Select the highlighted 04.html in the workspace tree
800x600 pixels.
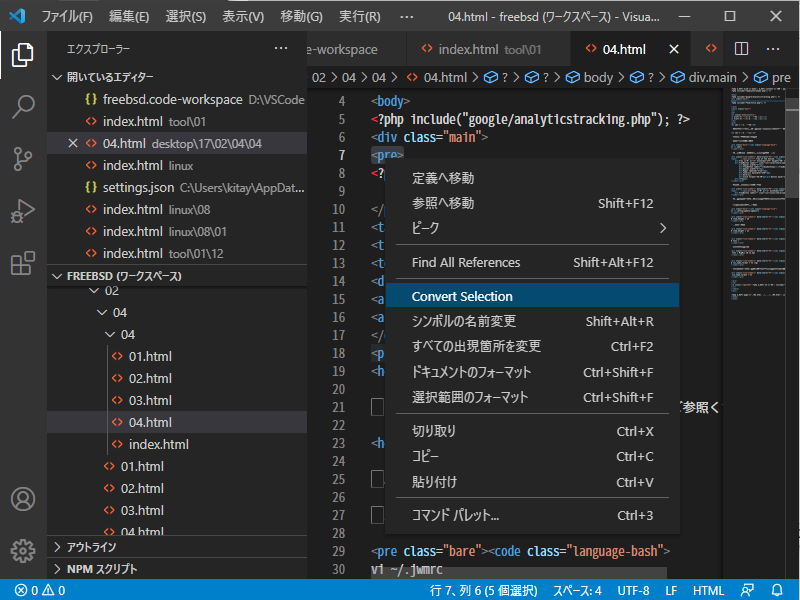177,422
